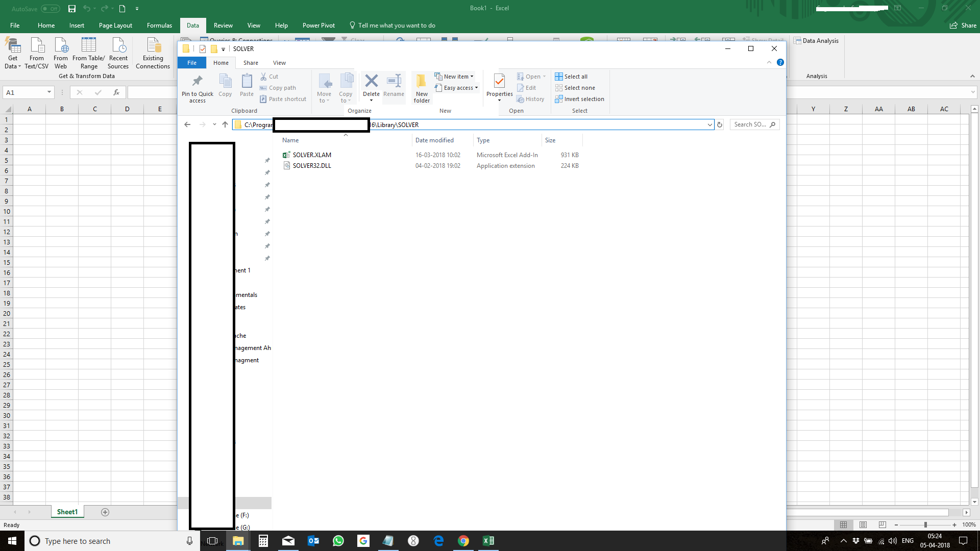
Task: Click Select all in Explorer ribbon
Action: [x=575, y=77]
